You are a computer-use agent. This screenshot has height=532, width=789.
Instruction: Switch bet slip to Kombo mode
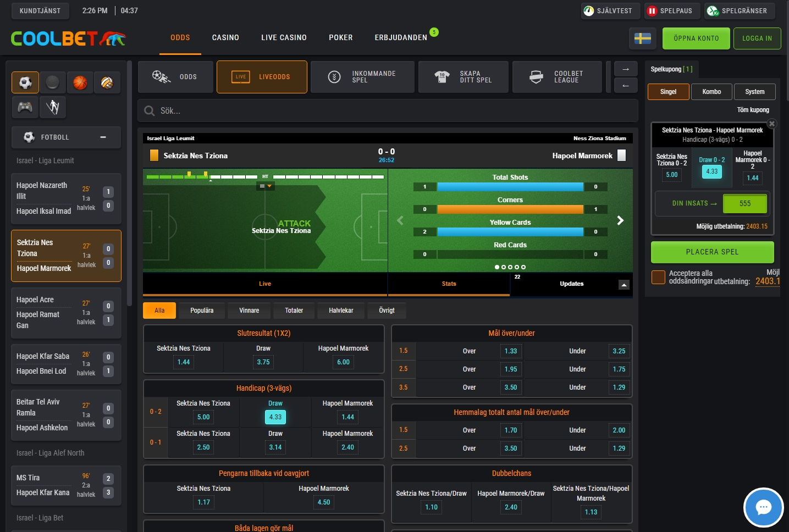(711, 91)
